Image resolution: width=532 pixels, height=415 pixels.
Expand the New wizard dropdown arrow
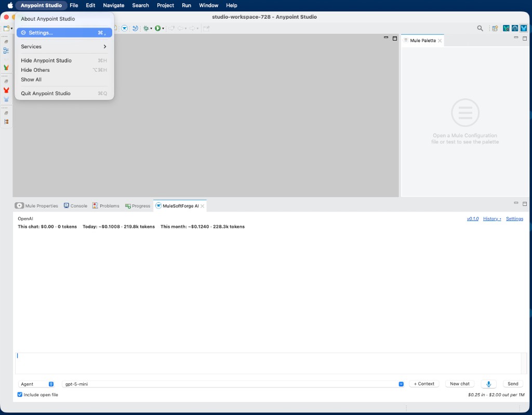pyautogui.click(x=11, y=29)
